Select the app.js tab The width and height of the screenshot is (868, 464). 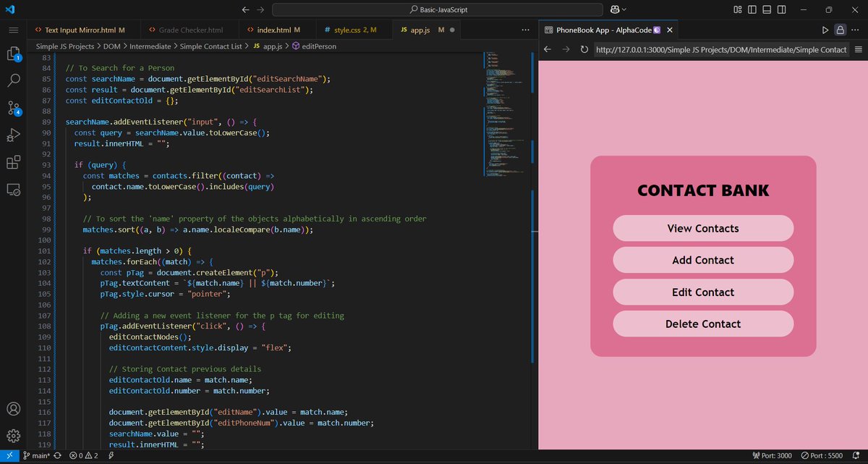425,30
